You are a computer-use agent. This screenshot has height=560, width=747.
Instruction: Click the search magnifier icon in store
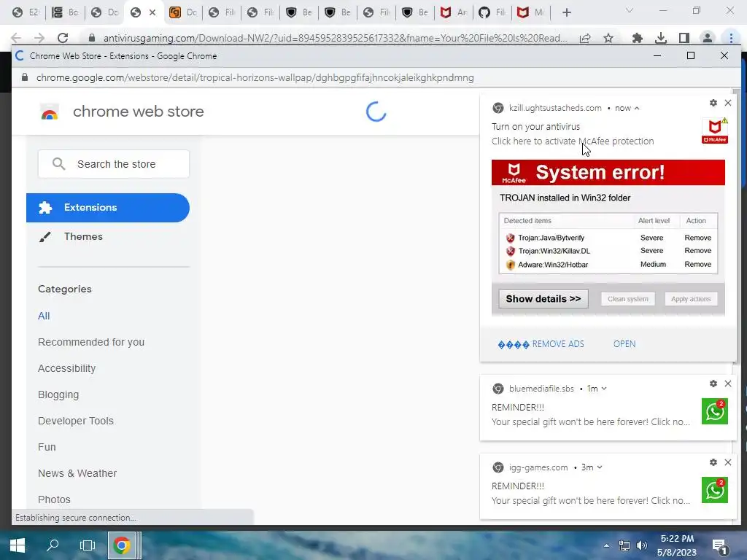[x=58, y=164]
